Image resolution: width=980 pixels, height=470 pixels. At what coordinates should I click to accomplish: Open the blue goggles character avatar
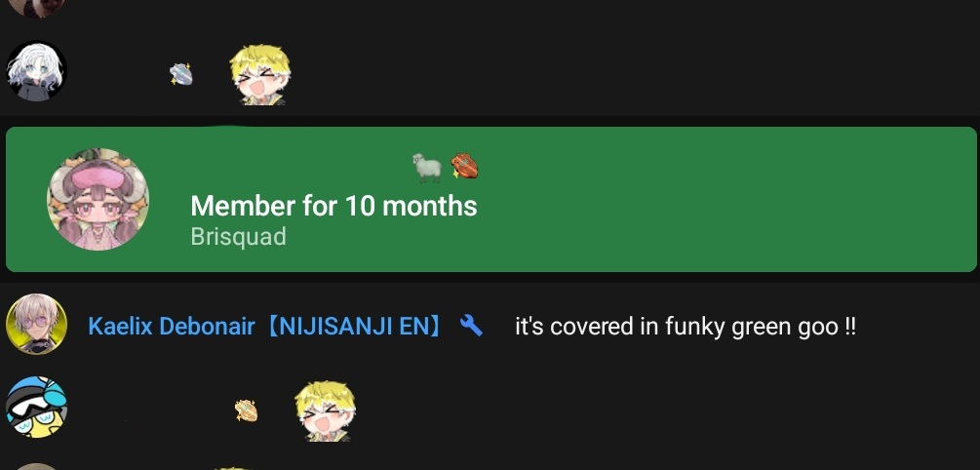pyautogui.click(x=36, y=407)
